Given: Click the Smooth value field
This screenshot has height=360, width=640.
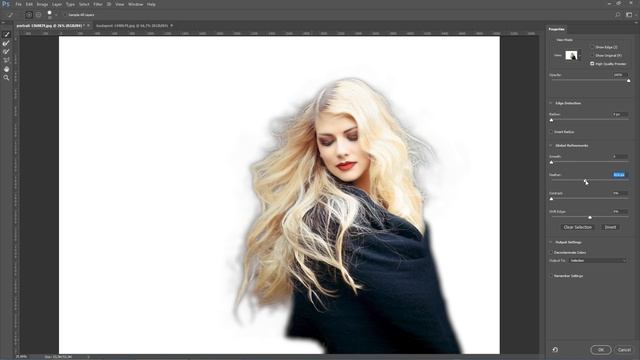Looking at the screenshot, I should coord(620,157).
